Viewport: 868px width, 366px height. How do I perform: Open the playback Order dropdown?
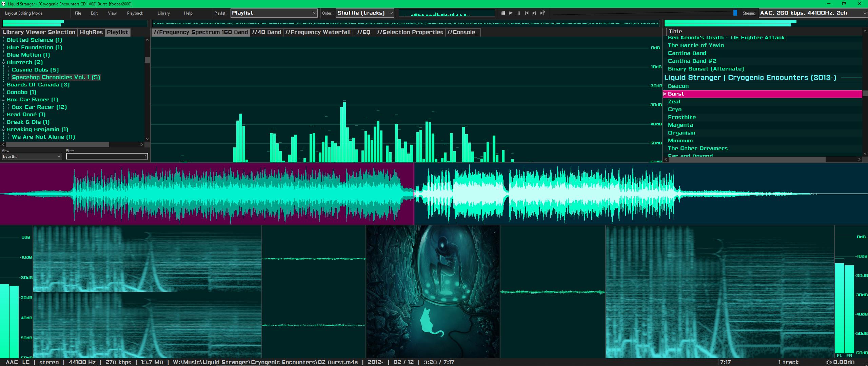365,13
